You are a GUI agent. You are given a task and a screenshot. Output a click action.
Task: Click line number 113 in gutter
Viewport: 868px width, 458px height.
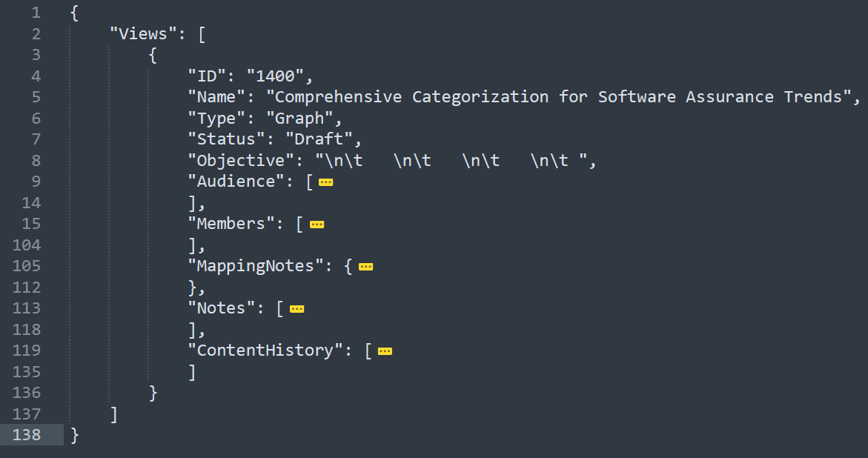[27, 308]
